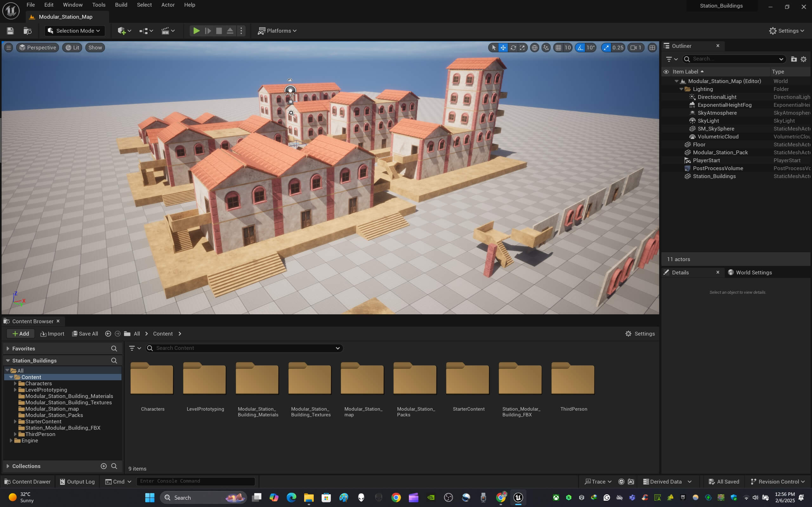Select the translate gizmo tool in viewport
812x507 pixels.
tap(503, 48)
